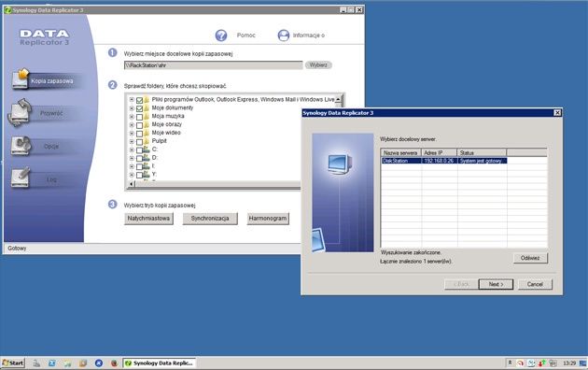Click the folder icon of Moje obrazy
The height and width of the screenshot is (370, 588).
(x=147, y=124)
